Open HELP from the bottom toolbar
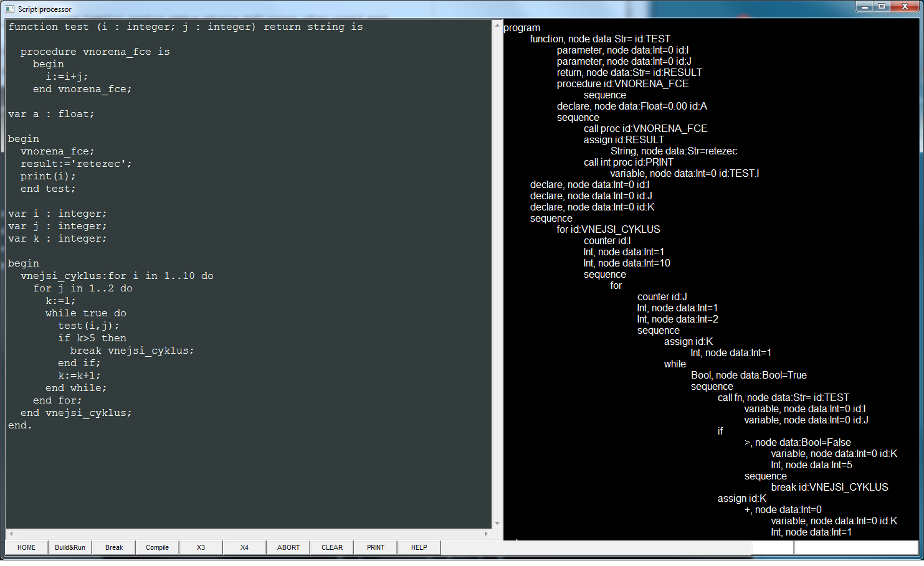This screenshot has width=924, height=566. coord(419,547)
